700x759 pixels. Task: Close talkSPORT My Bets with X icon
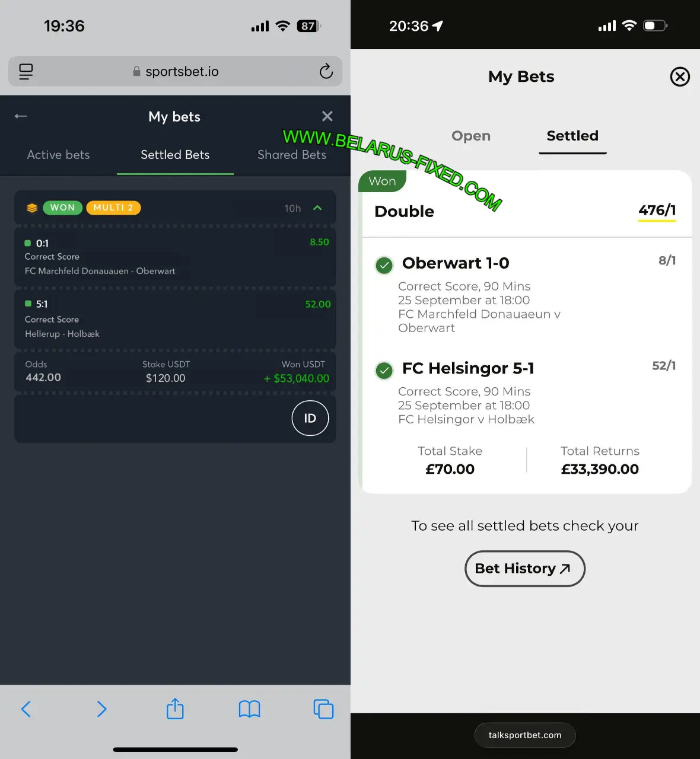coord(680,76)
